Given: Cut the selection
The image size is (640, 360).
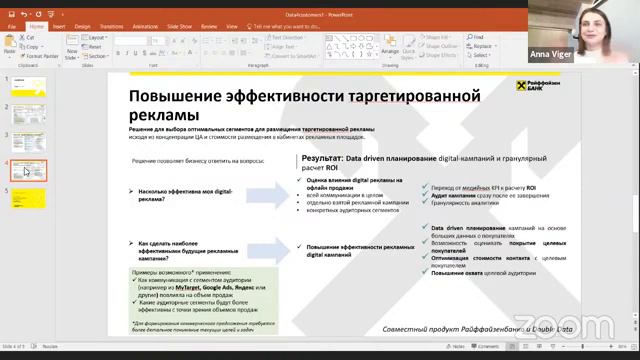Looking at the screenshot, I should [27, 37].
